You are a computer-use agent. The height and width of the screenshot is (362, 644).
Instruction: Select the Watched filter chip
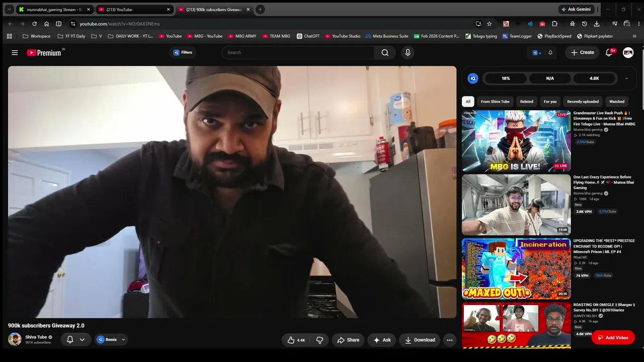(x=617, y=102)
